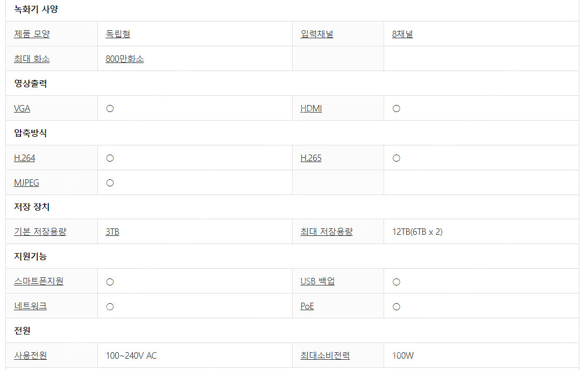Select the 8채널 filter link

(x=402, y=34)
